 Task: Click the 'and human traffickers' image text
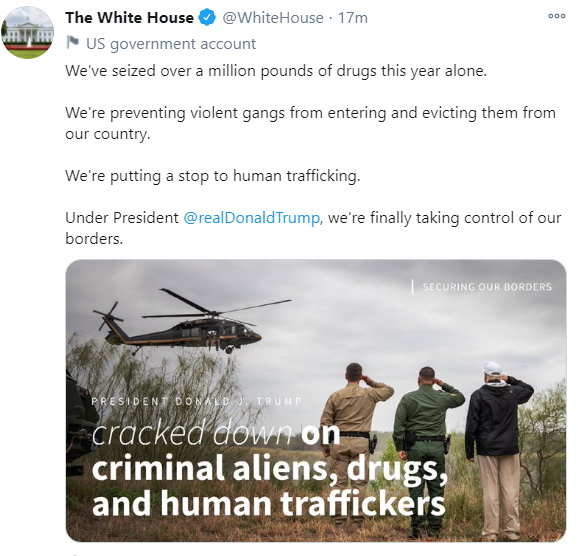pyautogui.click(x=269, y=503)
